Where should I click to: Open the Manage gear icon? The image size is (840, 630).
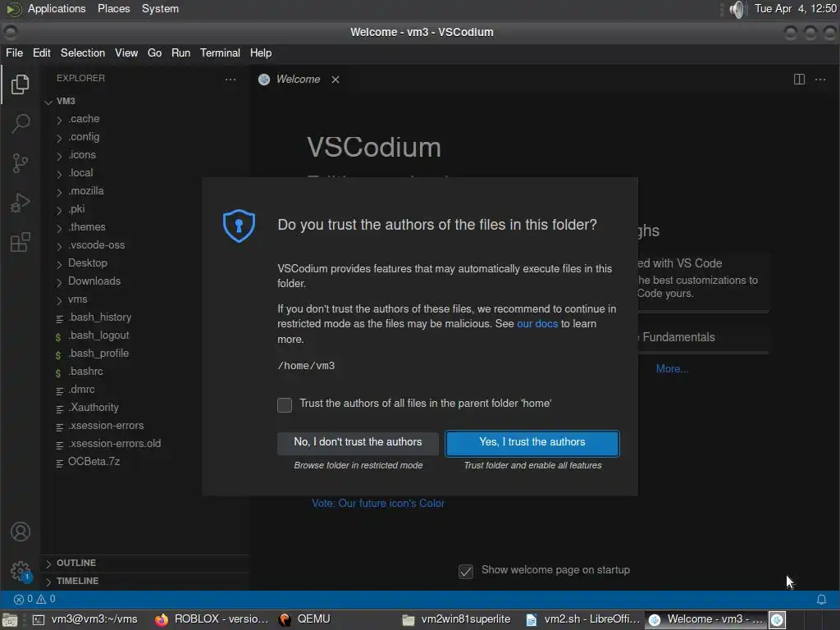tap(21, 571)
